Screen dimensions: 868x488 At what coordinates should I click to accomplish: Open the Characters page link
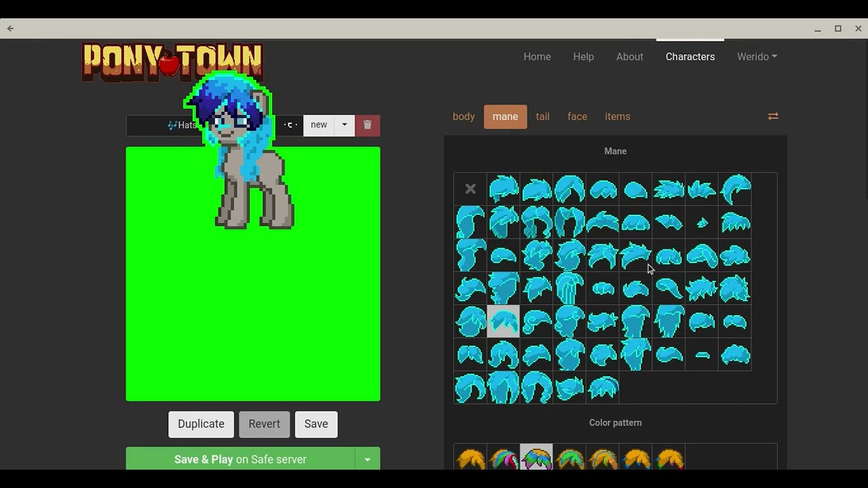[x=690, y=57]
